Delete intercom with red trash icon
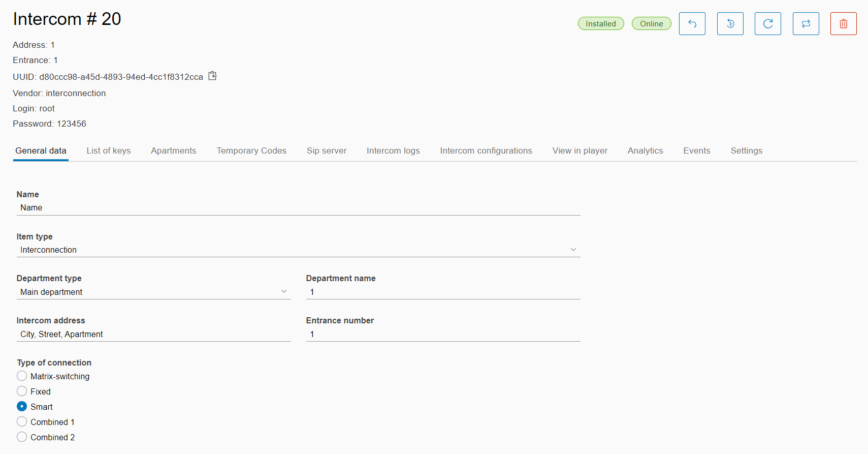The image size is (868, 454). click(x=843, y=24)
